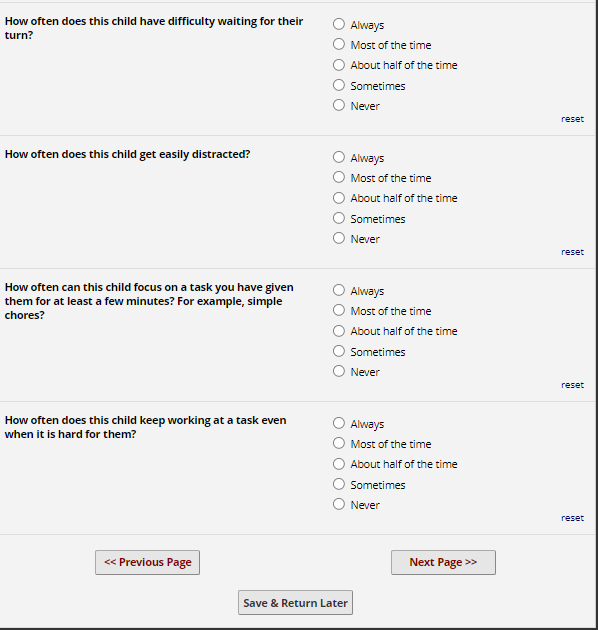Reset the keep working at hard task answer
The width and height of the screenshot is (598, 630).
(x=572, y=518)
